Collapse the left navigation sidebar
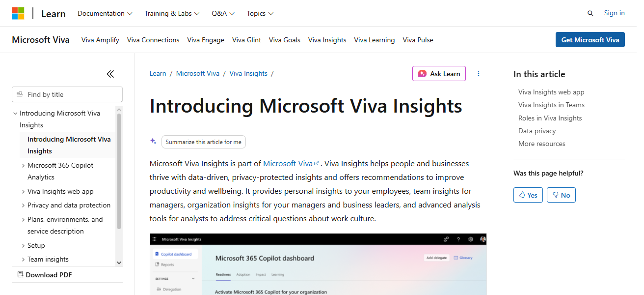This screenshot has width=644, height=295. point(110,74)
